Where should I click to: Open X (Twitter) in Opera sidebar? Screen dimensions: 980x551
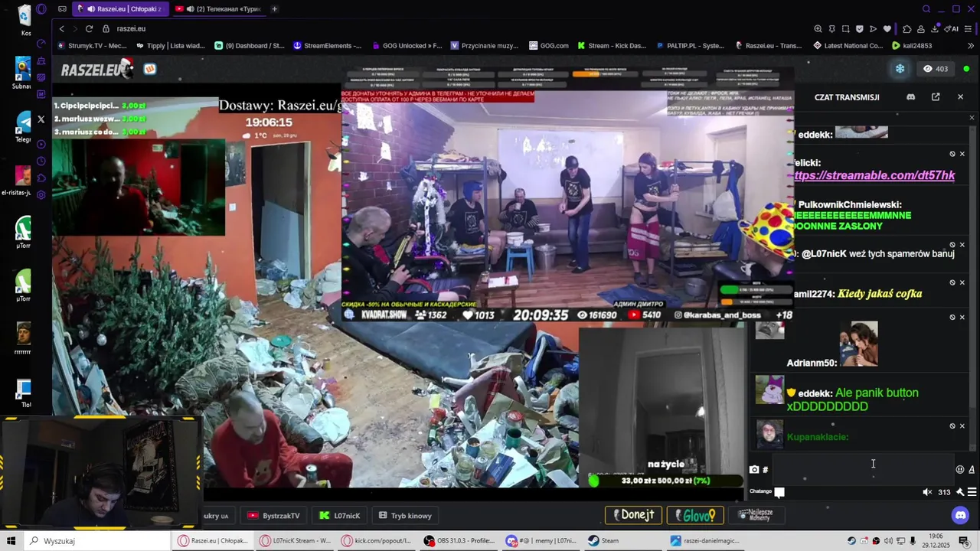click(41, 119)
